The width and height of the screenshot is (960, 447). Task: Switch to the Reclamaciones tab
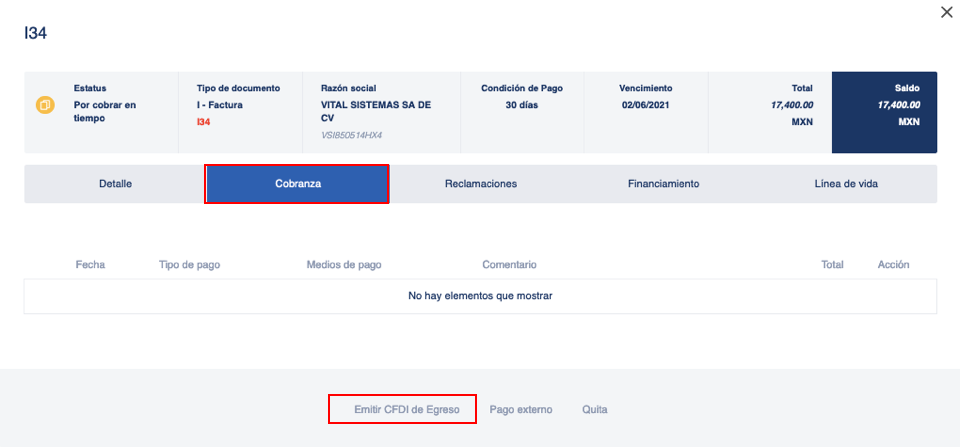(x=481, y=184)
